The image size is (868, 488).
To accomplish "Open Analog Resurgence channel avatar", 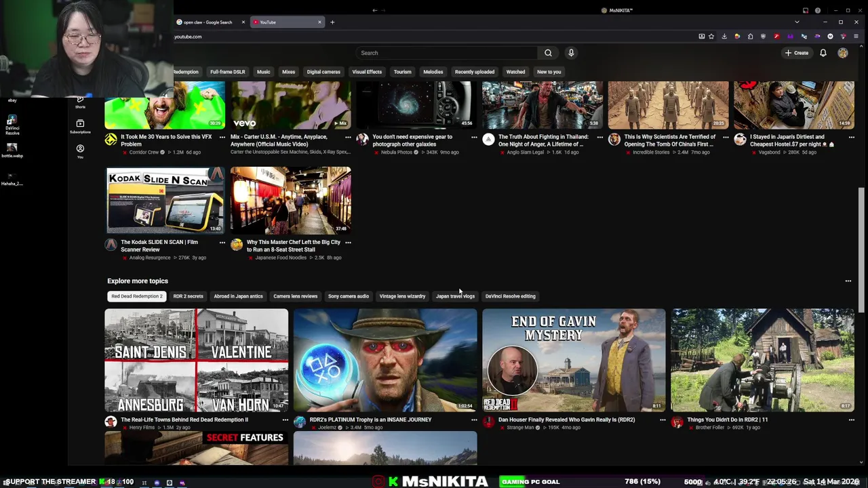I will tap(111, 245).
